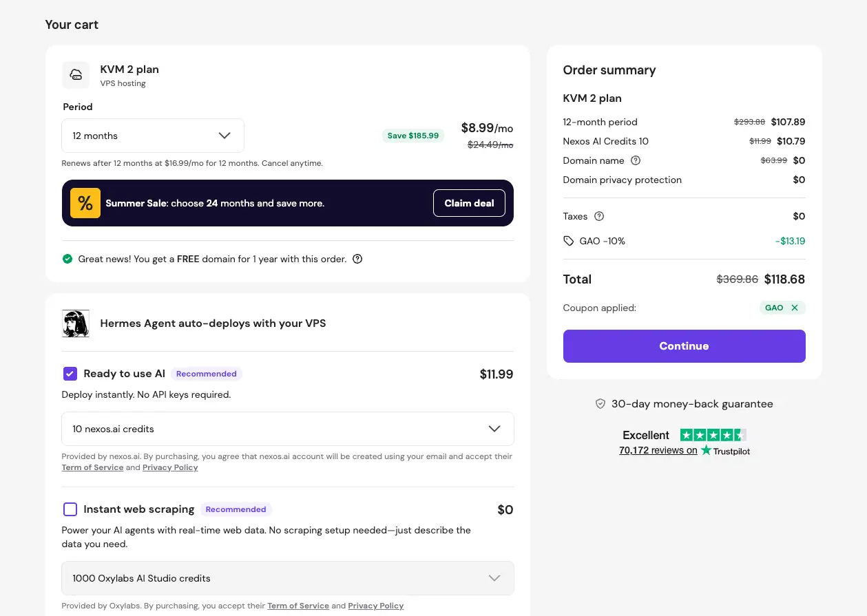Open the 70,172 reviews on Trustpilot link
Screen dimensions: 867x616
(658, 451)
